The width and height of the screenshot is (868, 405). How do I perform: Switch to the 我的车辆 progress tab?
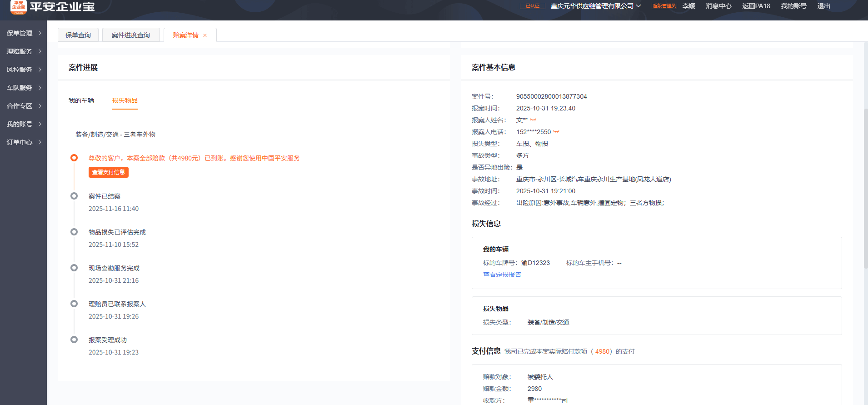click(81, 100)
